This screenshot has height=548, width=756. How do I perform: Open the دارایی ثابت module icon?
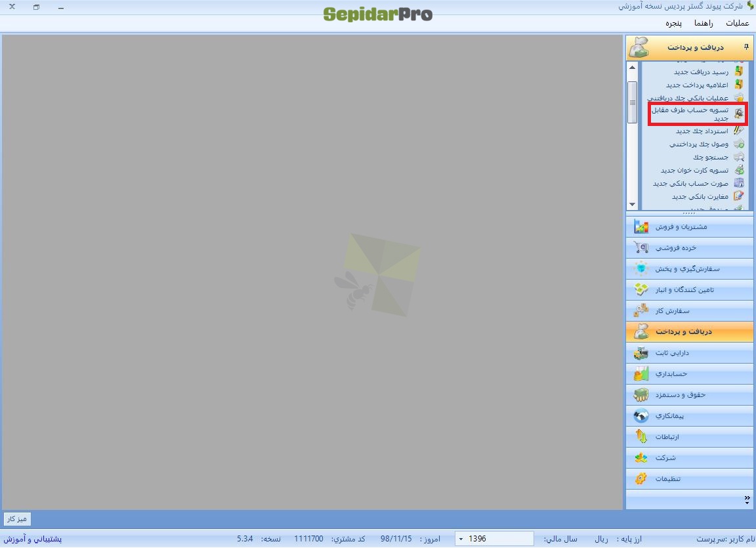(x=640, y=353)
